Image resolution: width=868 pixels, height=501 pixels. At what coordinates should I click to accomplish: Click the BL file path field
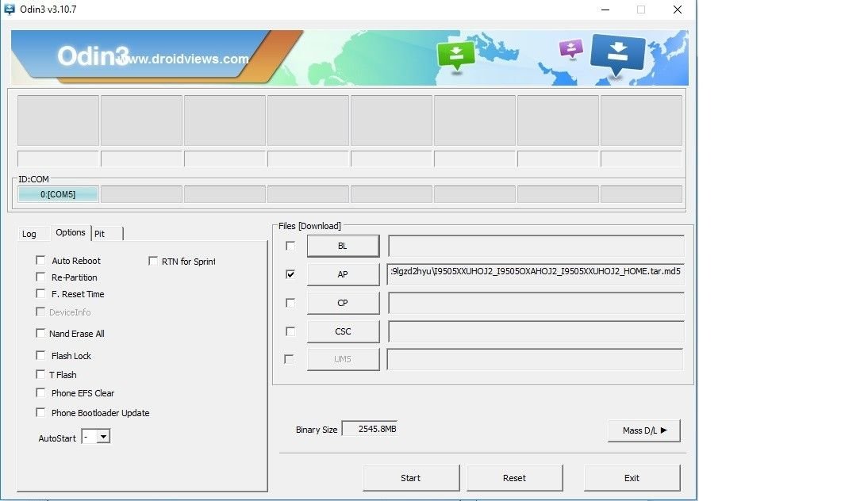pos(536,246)
